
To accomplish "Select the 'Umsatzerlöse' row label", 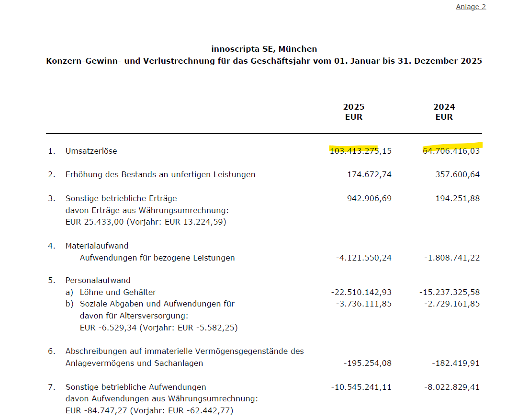I will click(x=91, y=151).
